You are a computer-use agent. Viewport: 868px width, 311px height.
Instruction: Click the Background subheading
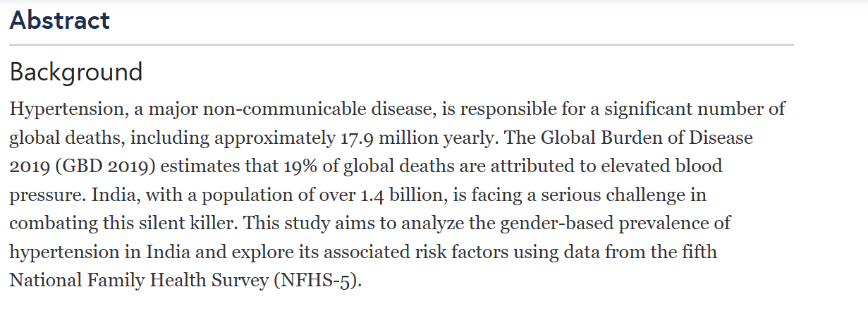pos(76,72)
